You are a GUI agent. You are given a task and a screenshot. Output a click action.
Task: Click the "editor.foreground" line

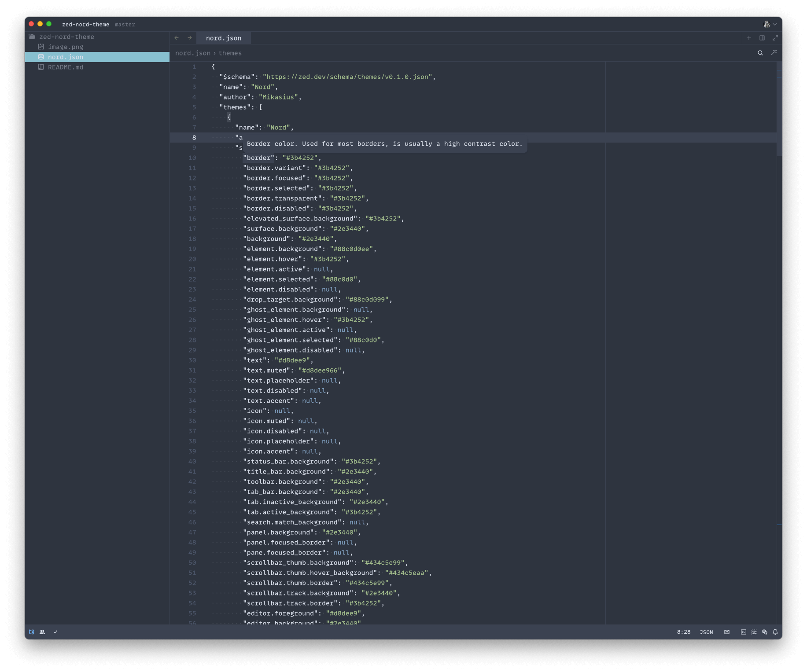304,613
